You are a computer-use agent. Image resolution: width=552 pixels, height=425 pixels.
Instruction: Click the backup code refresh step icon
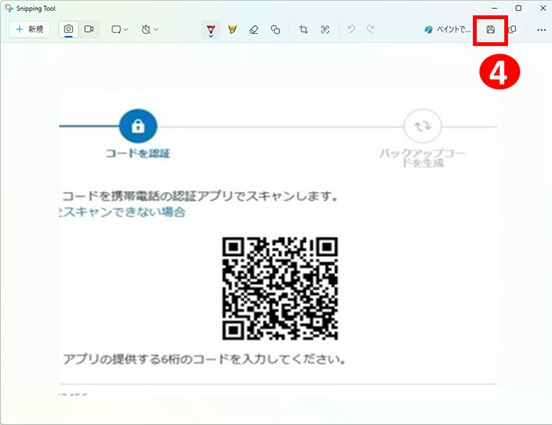tap(422, 126)
